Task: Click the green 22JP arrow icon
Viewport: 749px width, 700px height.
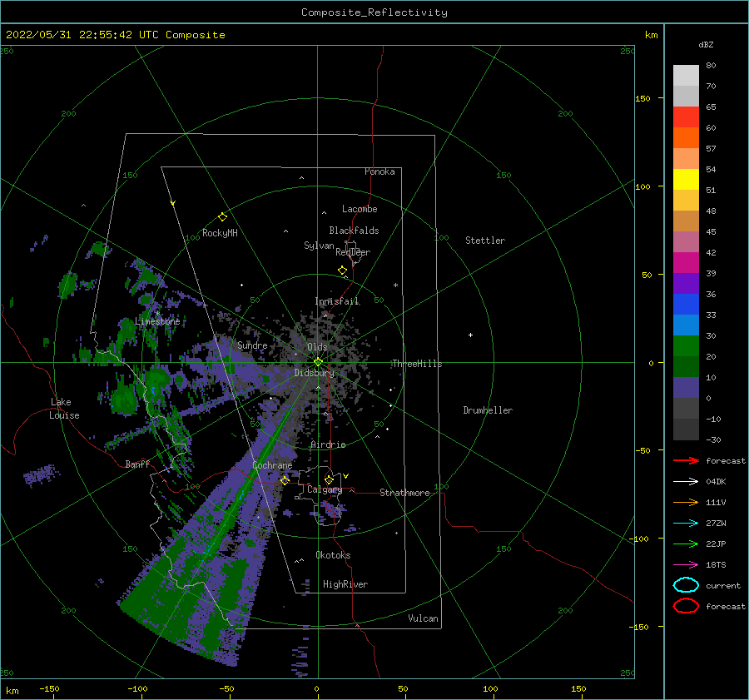Action: (686, 544)
